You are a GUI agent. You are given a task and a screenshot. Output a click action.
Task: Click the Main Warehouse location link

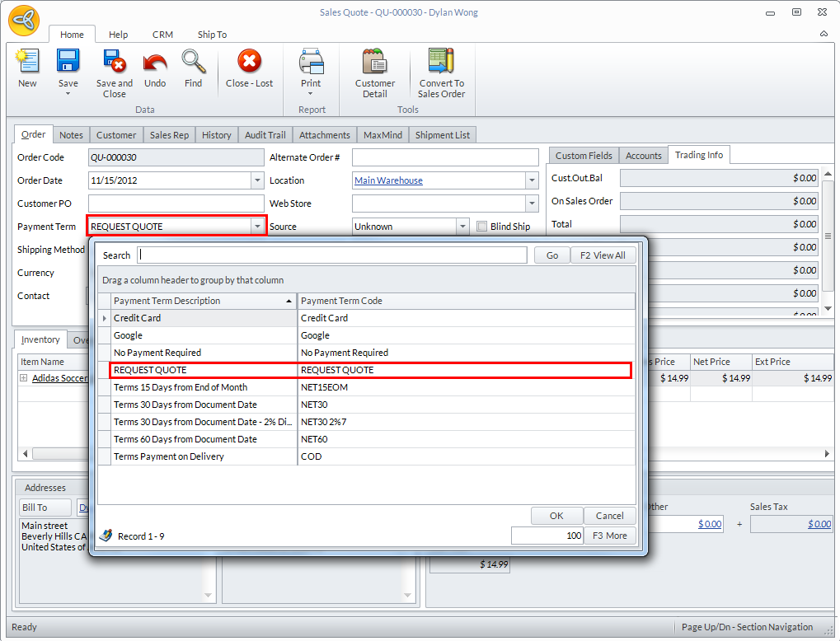pyautogui.click(x=388, y=180)
